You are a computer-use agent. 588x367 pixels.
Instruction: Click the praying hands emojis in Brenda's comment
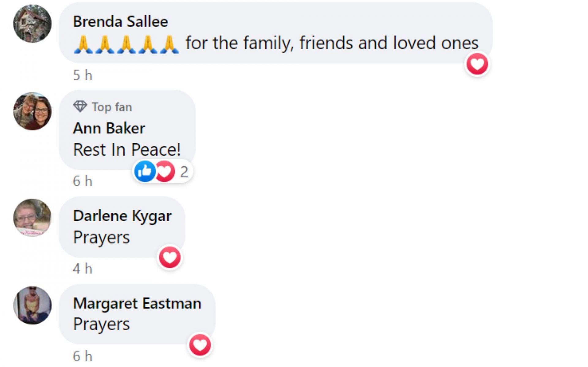tap(126, 44)
